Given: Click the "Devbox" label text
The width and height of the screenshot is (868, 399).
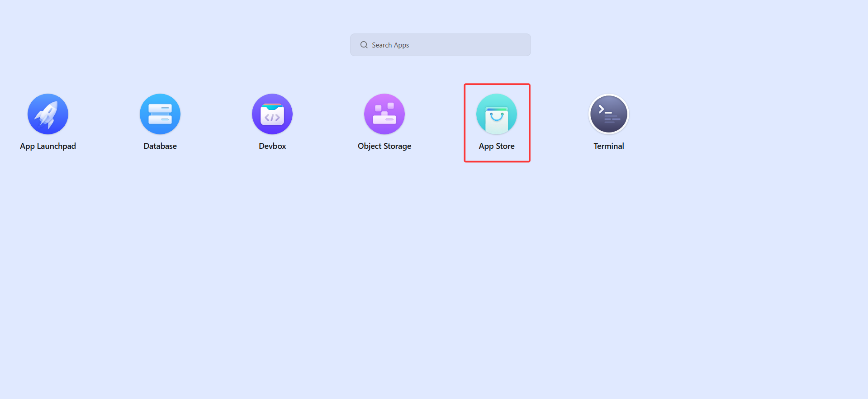Looking at the screenshot, I should pos(272,146).
